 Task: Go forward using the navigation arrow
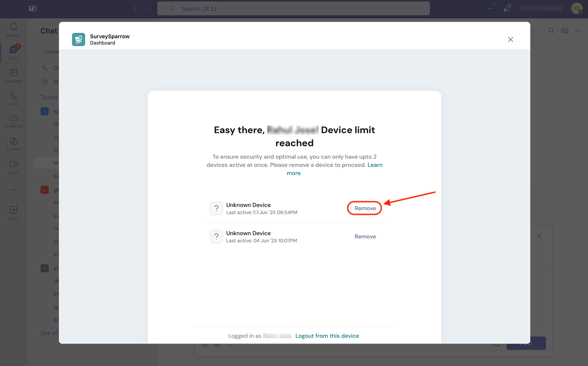149,9
